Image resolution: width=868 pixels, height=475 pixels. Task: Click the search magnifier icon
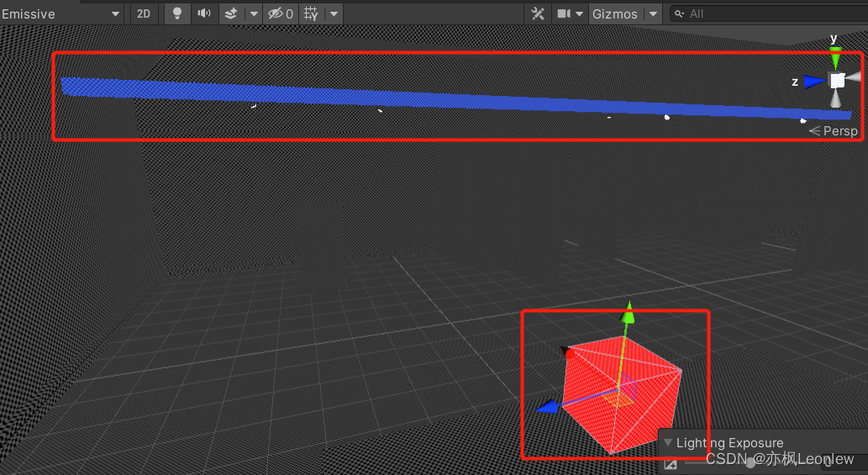click(679, 13)
